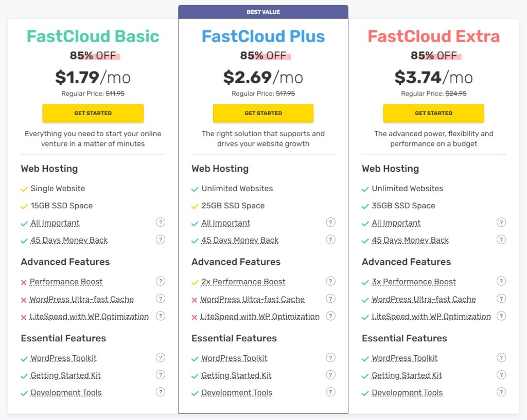Open Extra plan's LiteSpeed with WP Optimization link
The width and height of the screenshot is (527, 420).
click(431, 317)
